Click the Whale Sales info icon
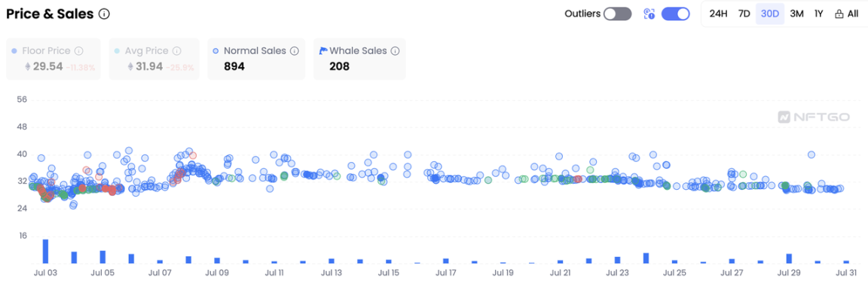 396,51
